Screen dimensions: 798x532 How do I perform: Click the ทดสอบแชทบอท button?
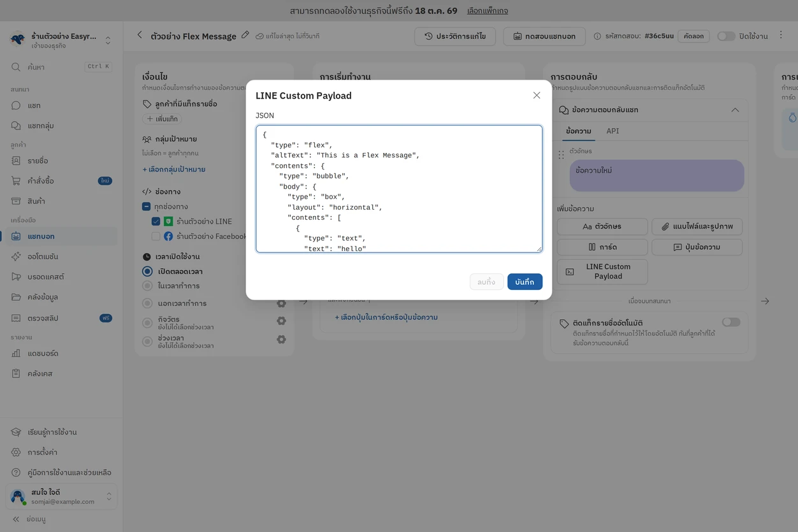[544, 36]
